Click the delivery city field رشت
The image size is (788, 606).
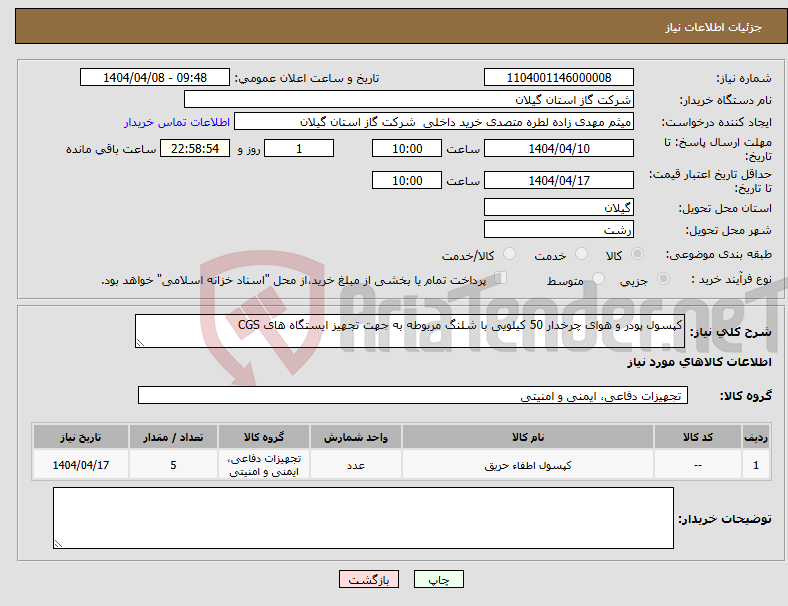click(x=558, y=230)
